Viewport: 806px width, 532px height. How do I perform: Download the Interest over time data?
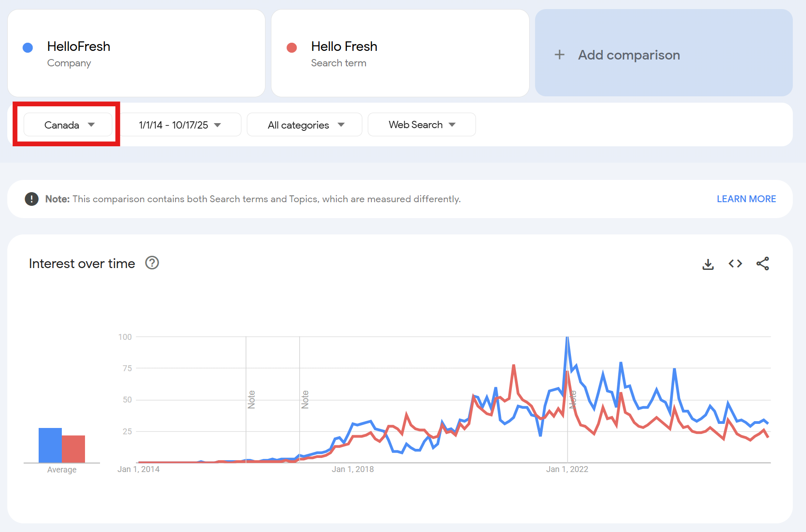pyautogui.click(x=708, y=264)
